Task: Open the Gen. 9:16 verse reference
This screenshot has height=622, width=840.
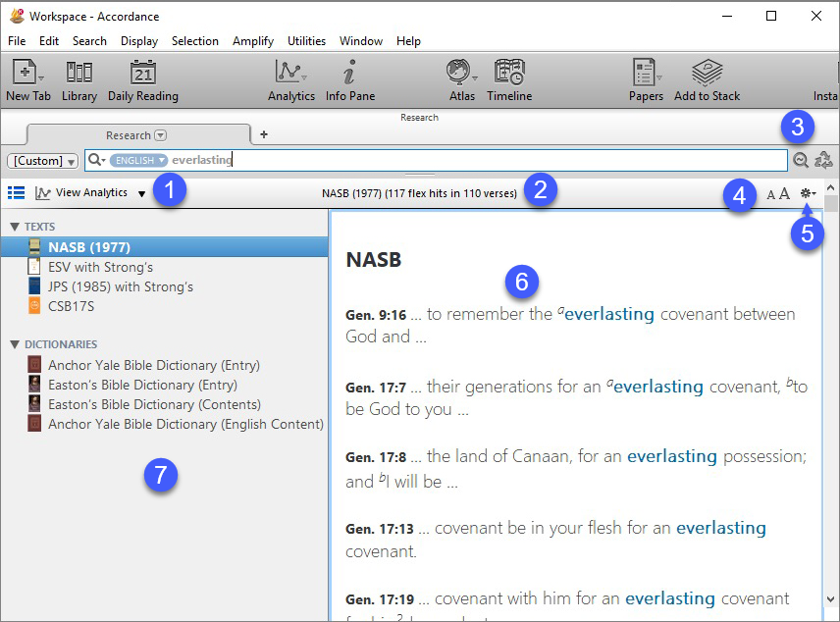Action: (x=376, y=315)
